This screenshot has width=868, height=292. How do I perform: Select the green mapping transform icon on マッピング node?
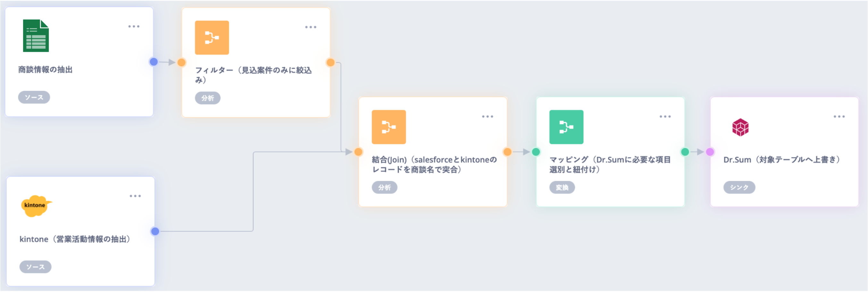[566, 127]
